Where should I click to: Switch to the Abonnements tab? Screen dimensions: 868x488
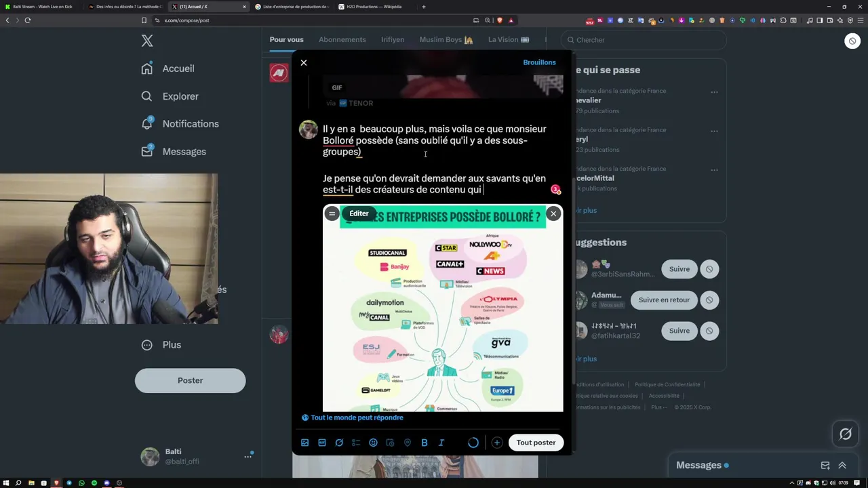click(342, 39)
